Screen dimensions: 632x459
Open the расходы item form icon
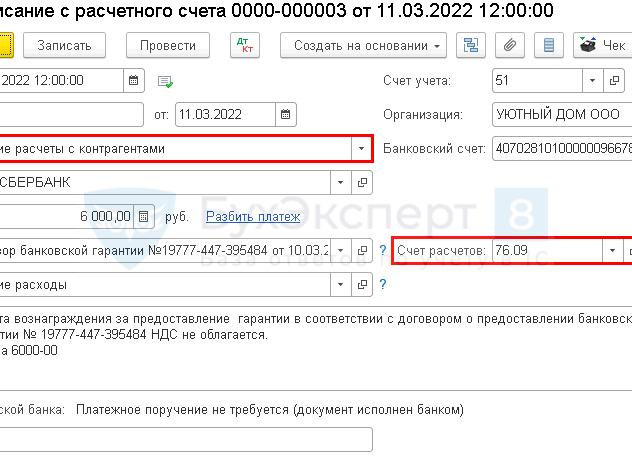pos(362,285)
